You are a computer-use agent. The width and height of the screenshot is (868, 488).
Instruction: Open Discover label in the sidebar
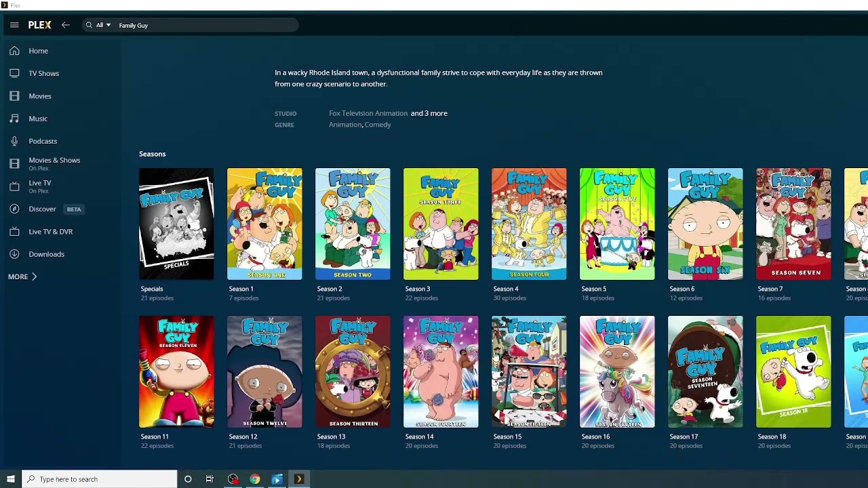pyautogui.click(x=42, y=209)
